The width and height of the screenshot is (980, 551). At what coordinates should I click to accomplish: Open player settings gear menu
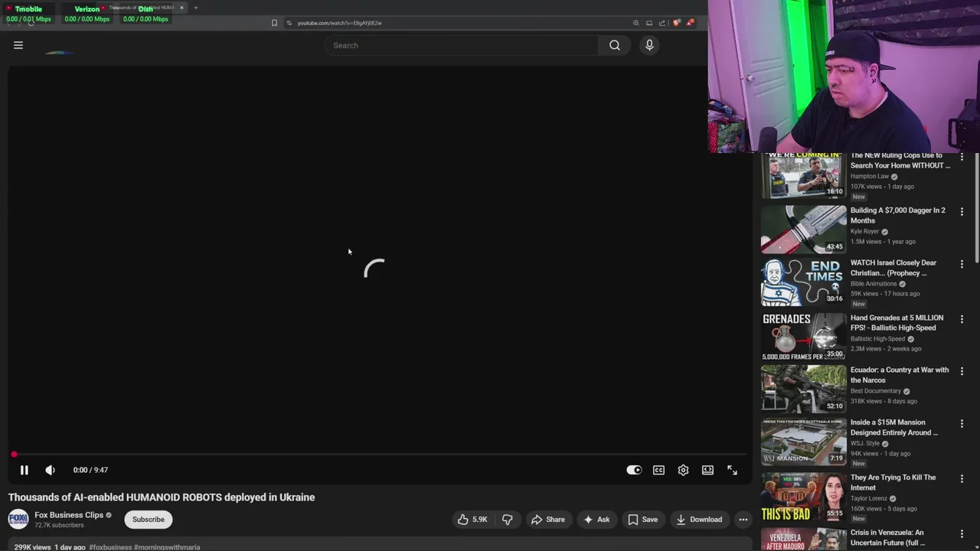click(683, 470)
